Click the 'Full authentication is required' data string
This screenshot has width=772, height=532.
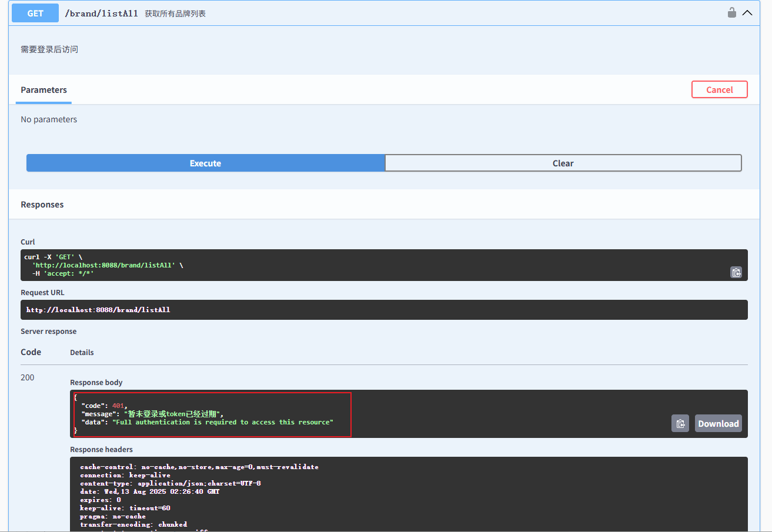click(x=223, y=422)
